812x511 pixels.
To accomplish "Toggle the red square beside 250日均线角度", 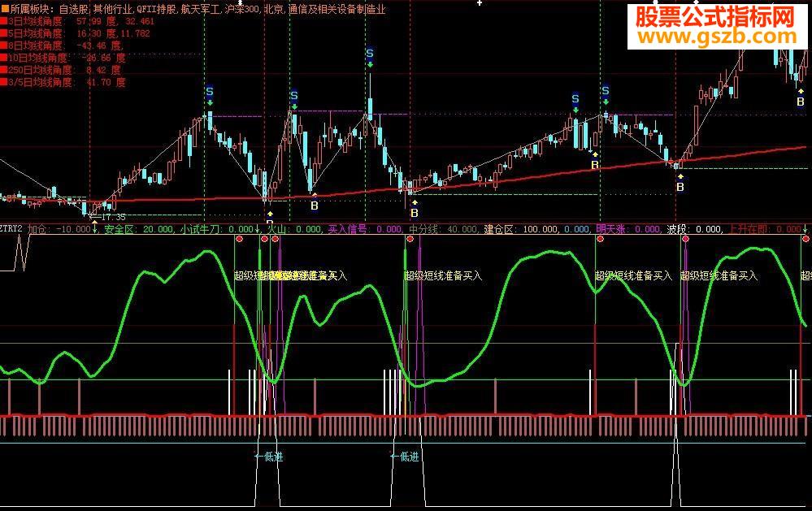I will [3, 71].
